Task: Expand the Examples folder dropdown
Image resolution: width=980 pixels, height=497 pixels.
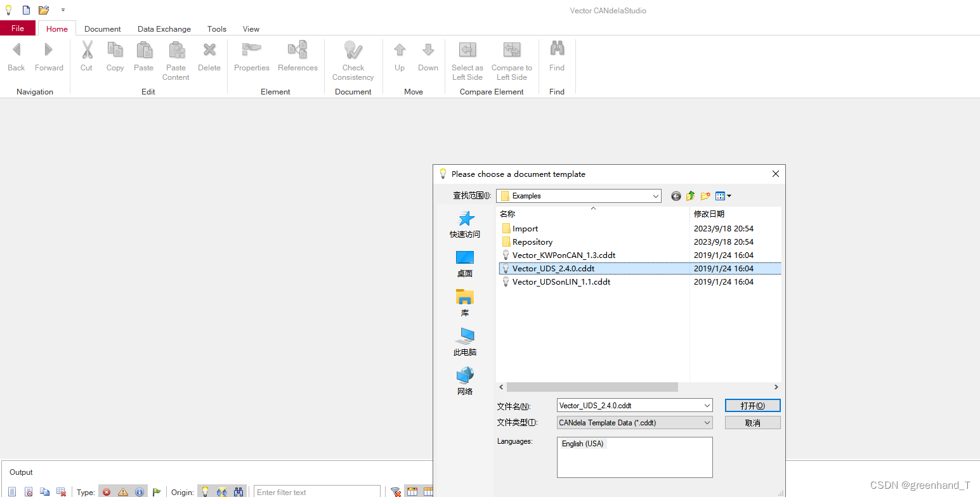Action: [655, 197]
